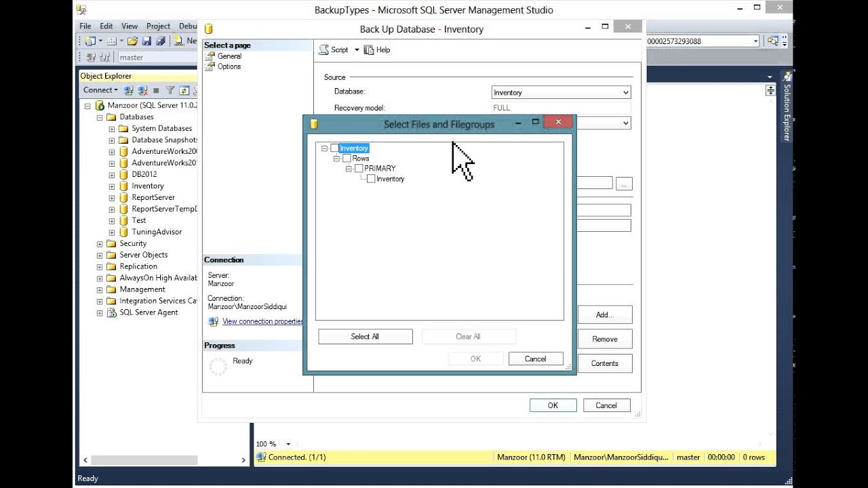868x488 pixels.
Task: Collapse the Rows node
Action: click(336, 159)
